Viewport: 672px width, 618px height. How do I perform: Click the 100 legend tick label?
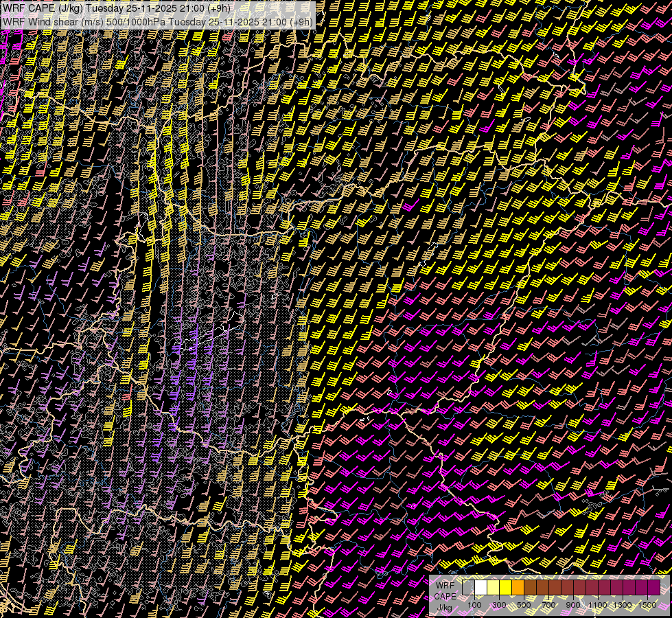click(x=474, y=605)
